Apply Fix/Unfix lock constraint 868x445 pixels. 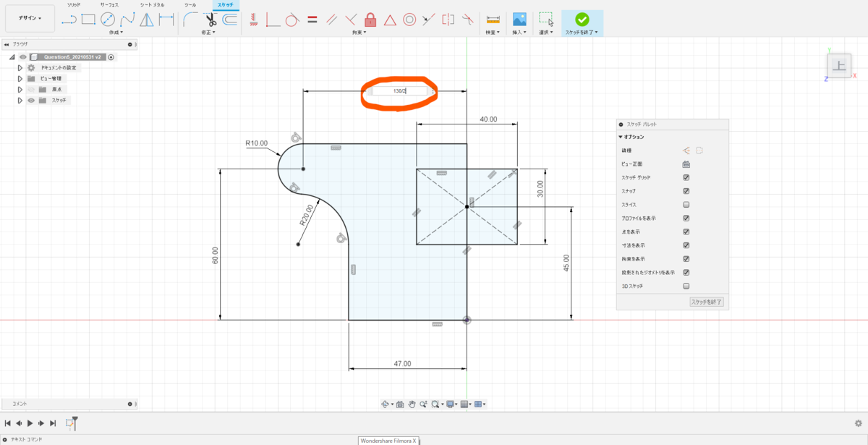click(x=370, y=19)
